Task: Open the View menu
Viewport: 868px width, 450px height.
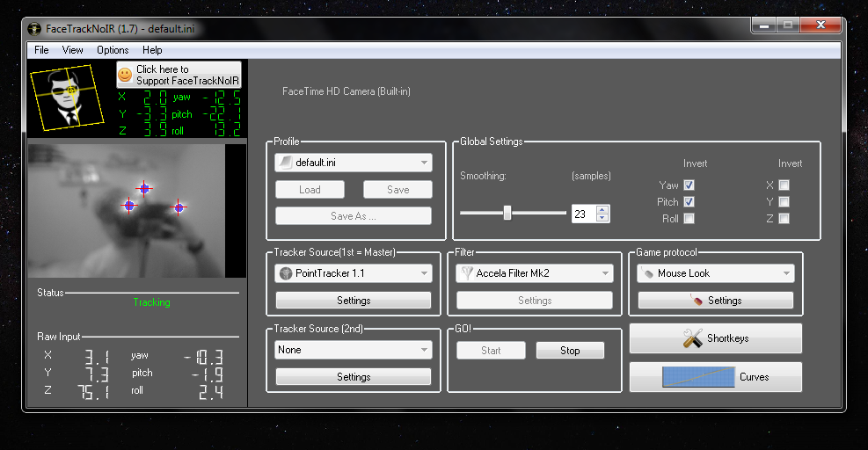Action: pos(73,50)
